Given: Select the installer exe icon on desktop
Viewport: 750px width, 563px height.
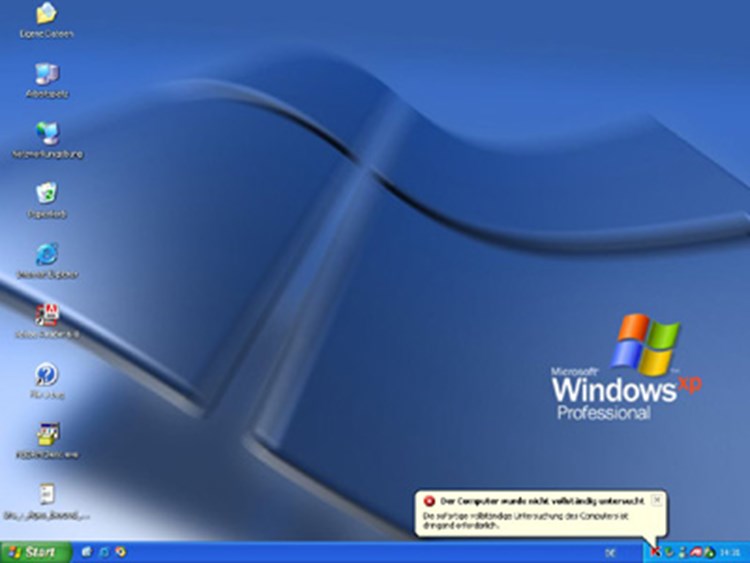Looking at the screenshot, I should tap(47, 434).
